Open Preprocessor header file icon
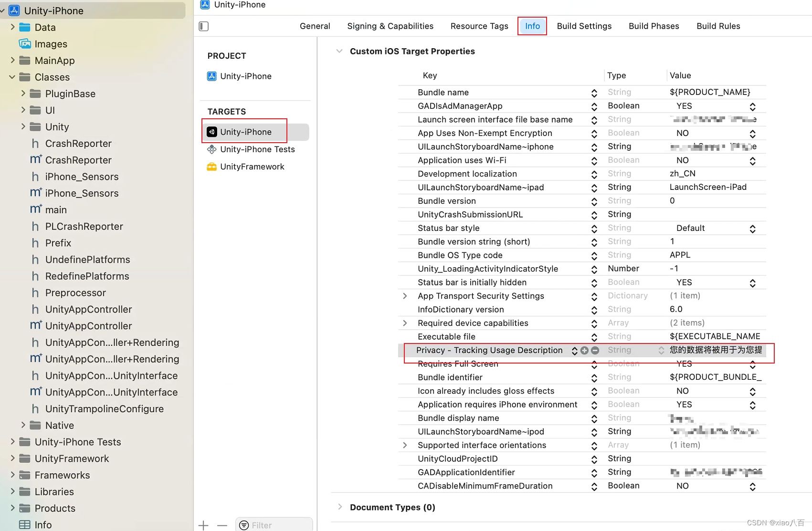Viewport: 812px width, 531px height. [x=35, y=293]
